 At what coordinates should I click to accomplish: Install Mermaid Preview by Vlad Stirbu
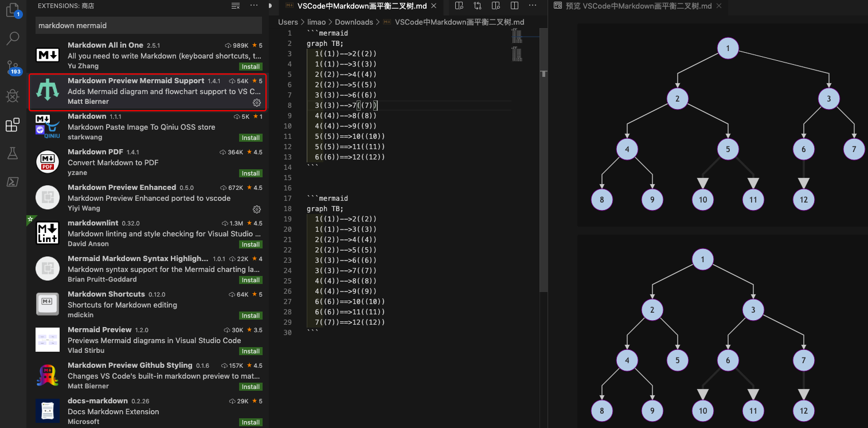[x=251, y=351]
